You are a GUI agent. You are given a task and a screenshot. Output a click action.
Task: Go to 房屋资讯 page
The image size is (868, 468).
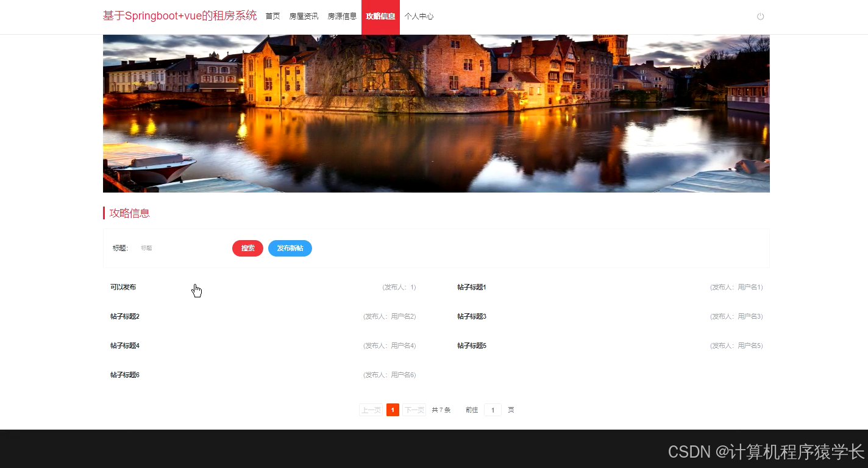pos(304,16)
